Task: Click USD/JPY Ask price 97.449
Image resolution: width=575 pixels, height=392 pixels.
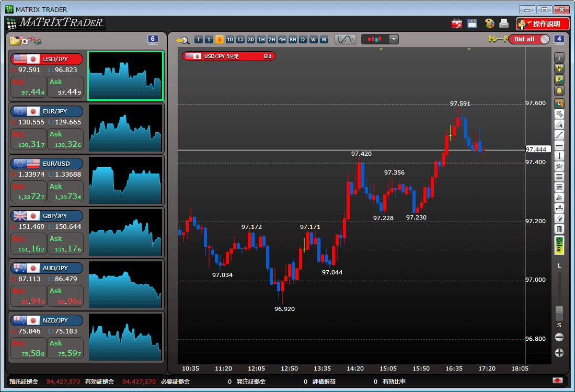Action: point(65,87)
